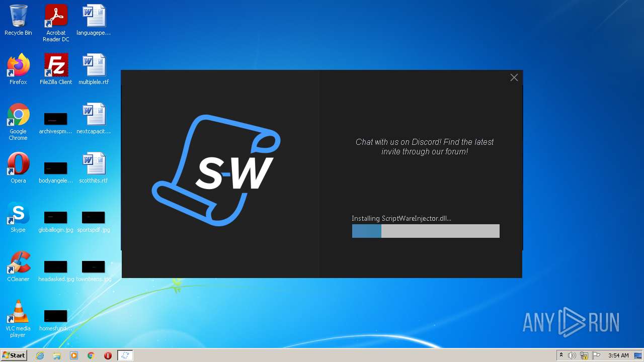This screenshot has width=644, height=362.
Task: Select the CCleaner desktop shortcut
Action: point(18,266)
